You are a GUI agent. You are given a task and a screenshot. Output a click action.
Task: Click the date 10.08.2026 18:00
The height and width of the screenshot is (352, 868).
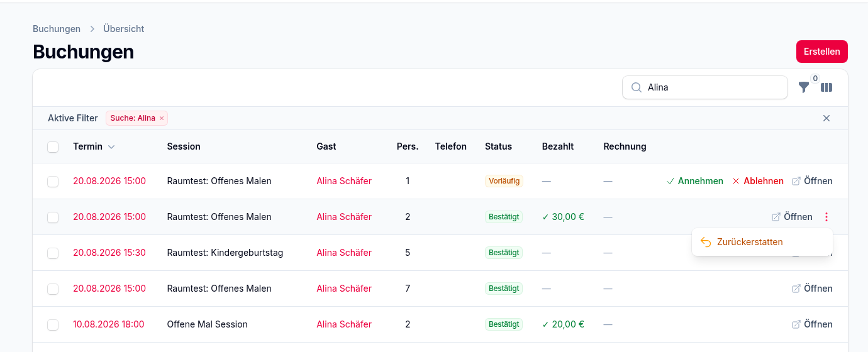click(109, 324)
